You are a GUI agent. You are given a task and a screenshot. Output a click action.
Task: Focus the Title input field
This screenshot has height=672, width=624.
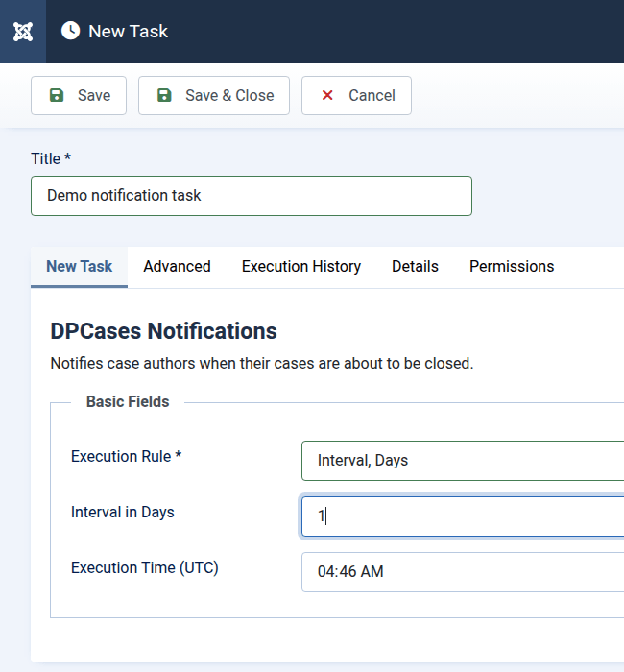[252, 196]
